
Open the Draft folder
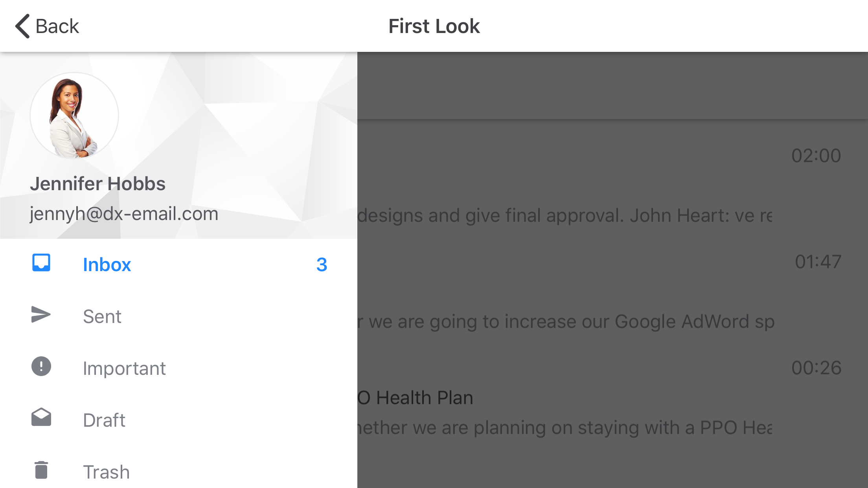coord(104,420)
